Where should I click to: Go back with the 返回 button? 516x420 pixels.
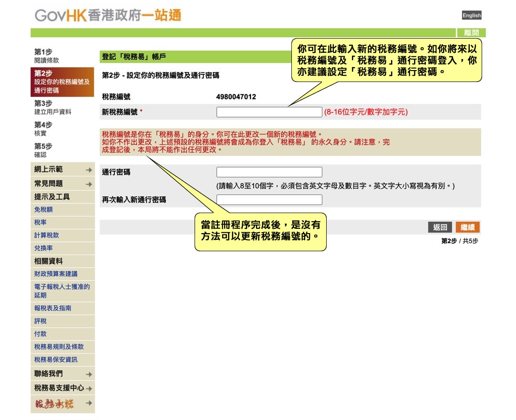tap(440, 227)
